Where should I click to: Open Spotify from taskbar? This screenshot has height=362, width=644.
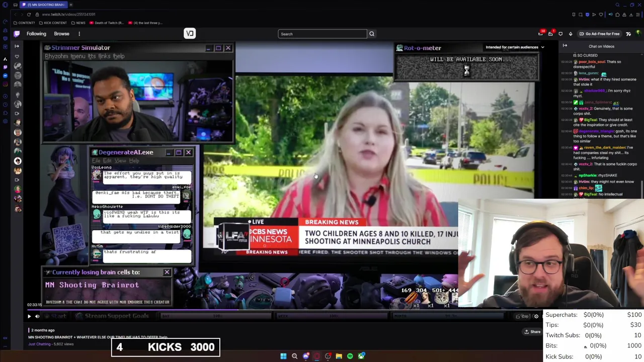[350, 356]
